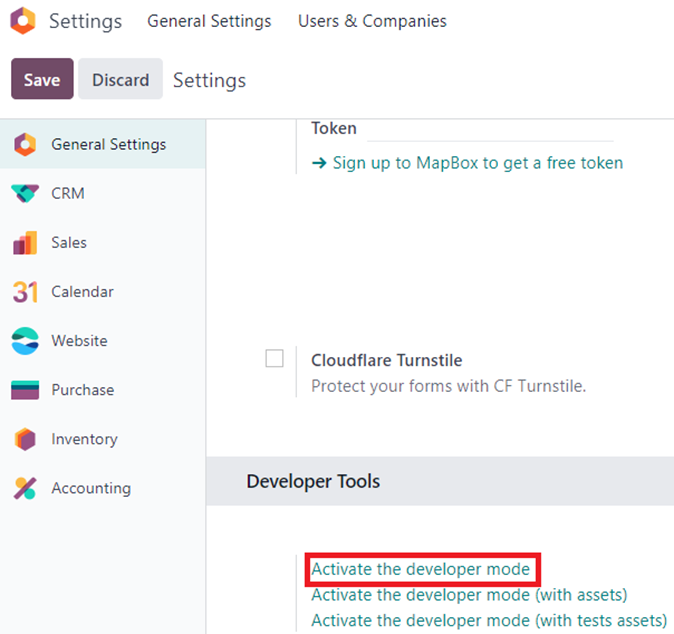Image resolution: width=674 pixels, height=634 pixels.
Task: Open the General Settings sidebar icon
Action: coord(25,144)
